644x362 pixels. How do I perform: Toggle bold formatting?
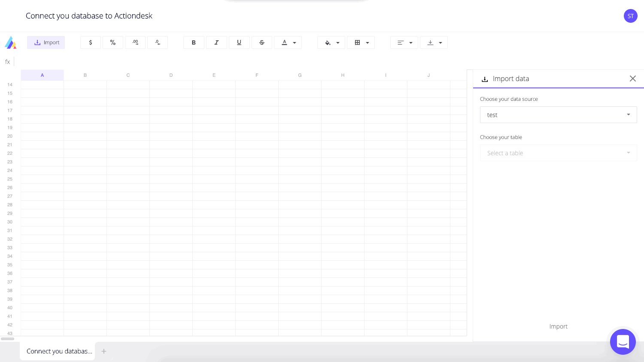[x=194, y=42]
